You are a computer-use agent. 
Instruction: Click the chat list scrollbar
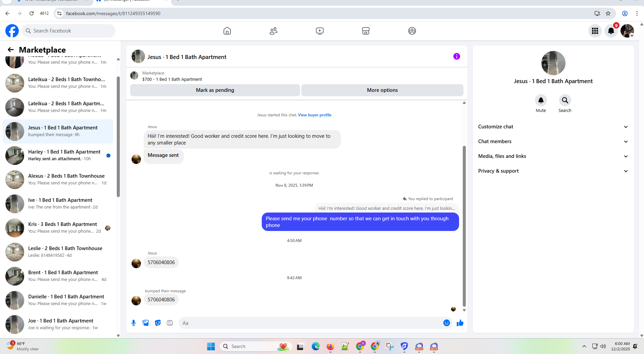118,137
